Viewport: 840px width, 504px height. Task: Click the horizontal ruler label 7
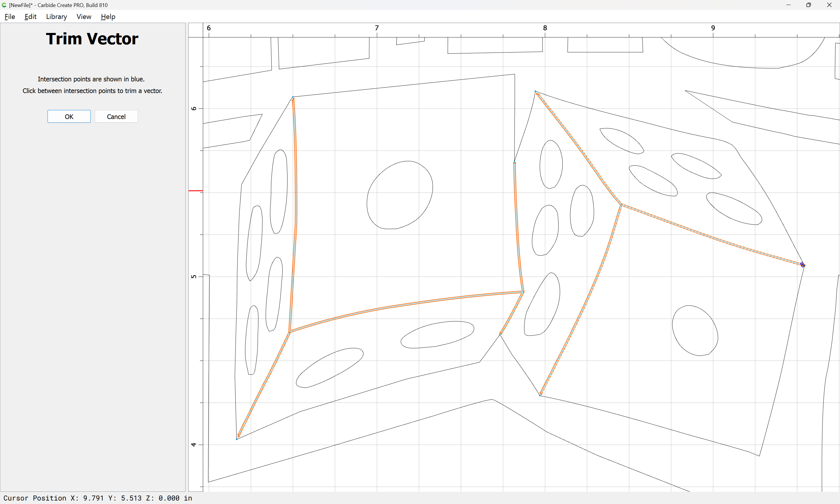point(377,28)
